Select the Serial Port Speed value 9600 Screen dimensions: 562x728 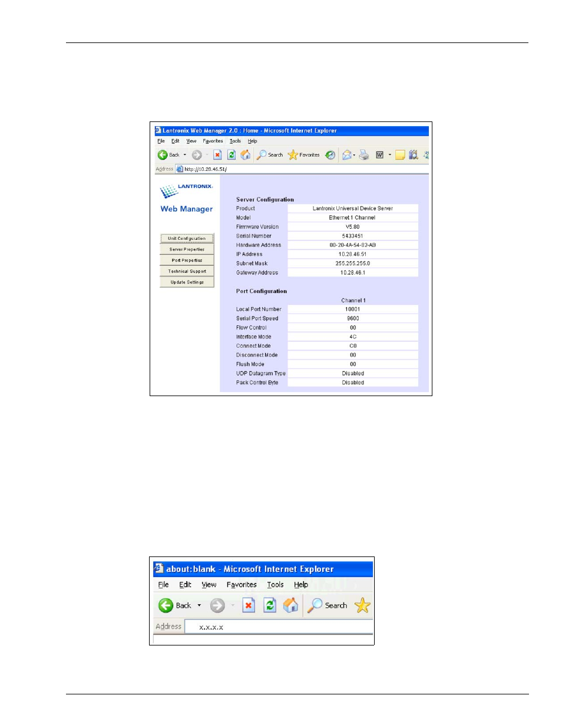pos(353,318)
